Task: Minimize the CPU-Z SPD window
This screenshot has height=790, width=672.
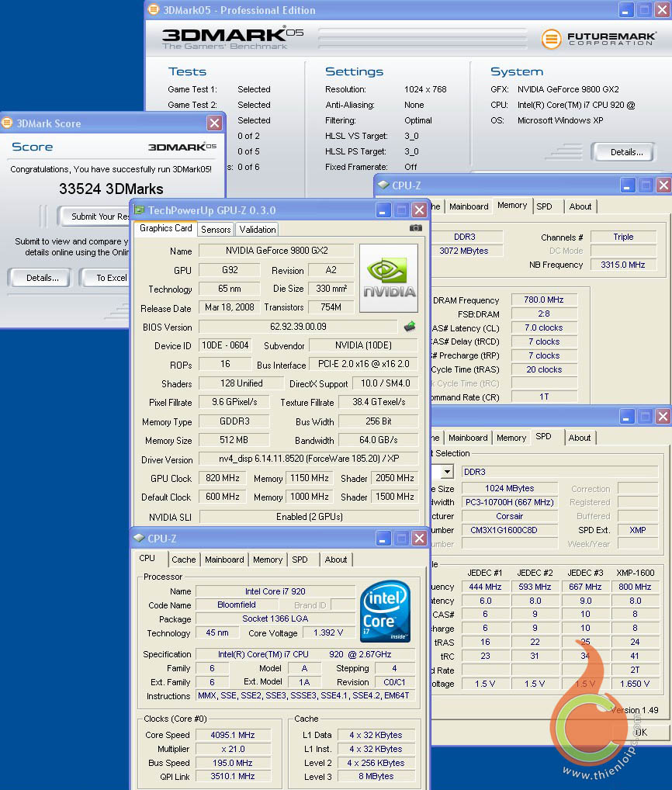Action: coord(626,417)
